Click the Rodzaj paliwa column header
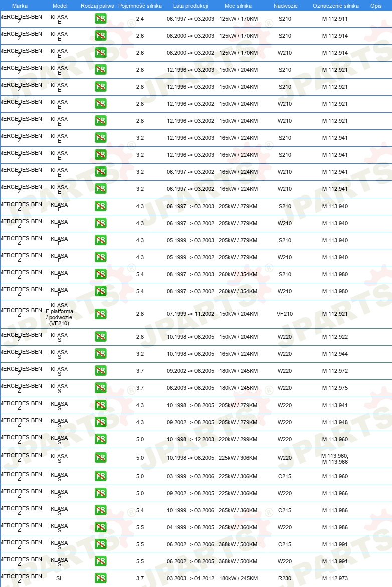The image size is (392, 587). [x=97, y=6]
